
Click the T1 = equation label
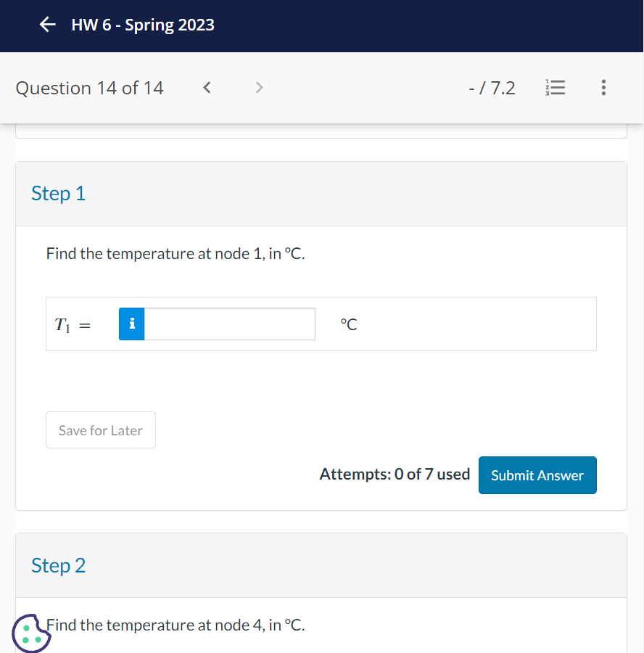click(x=73, y=325)
